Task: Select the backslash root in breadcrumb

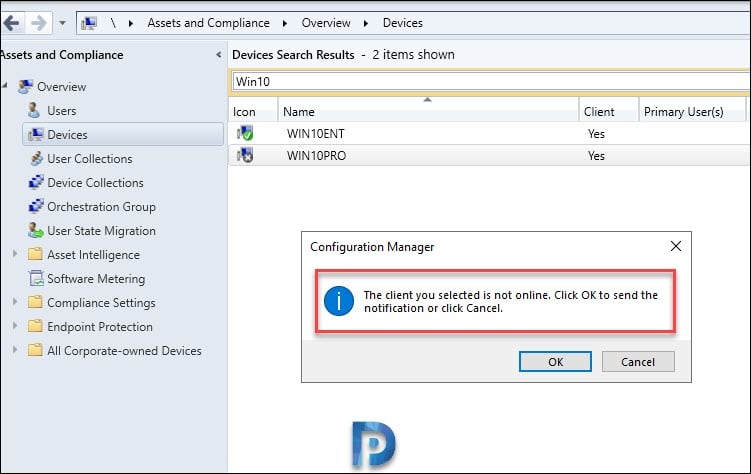Action: (113, 23)
